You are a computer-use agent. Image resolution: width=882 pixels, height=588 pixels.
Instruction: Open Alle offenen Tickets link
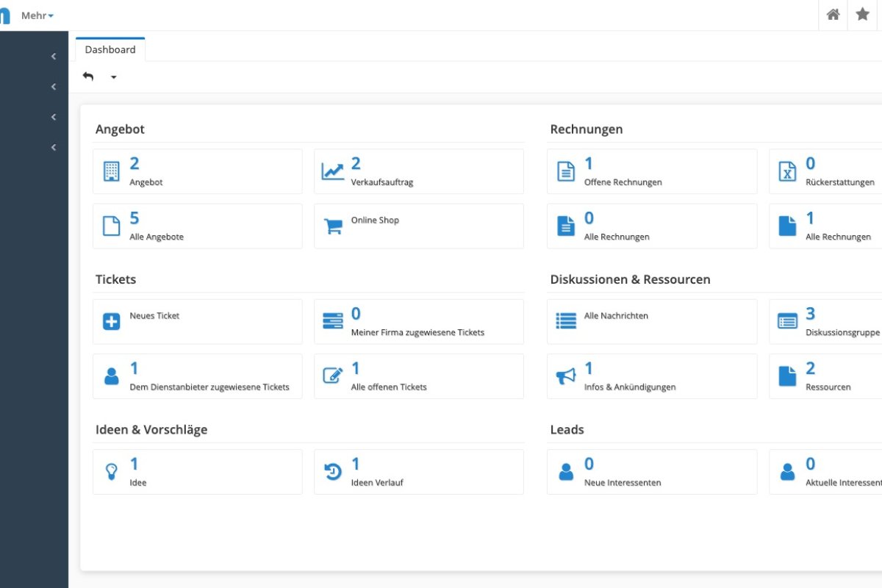pyautogui.click(x=389, y=387)
